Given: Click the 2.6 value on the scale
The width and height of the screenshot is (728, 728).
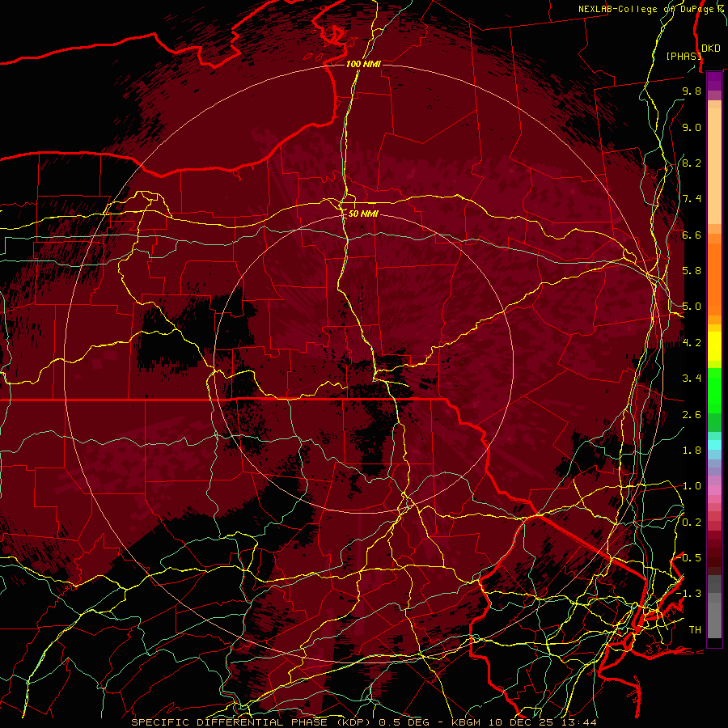Looking at the screenshot, I should (692, 415).
